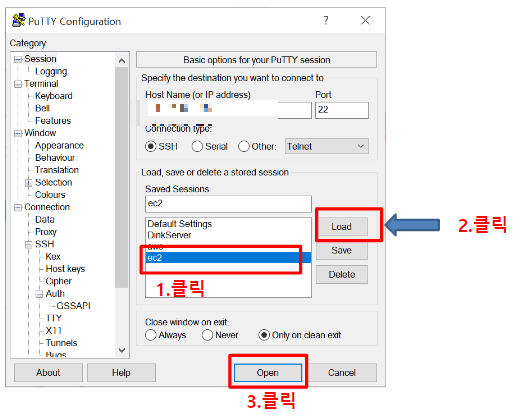The width and height of the screenshot is (517, 416).
Task: Select ec2 in saved sessions list
Action: [228, 258]
